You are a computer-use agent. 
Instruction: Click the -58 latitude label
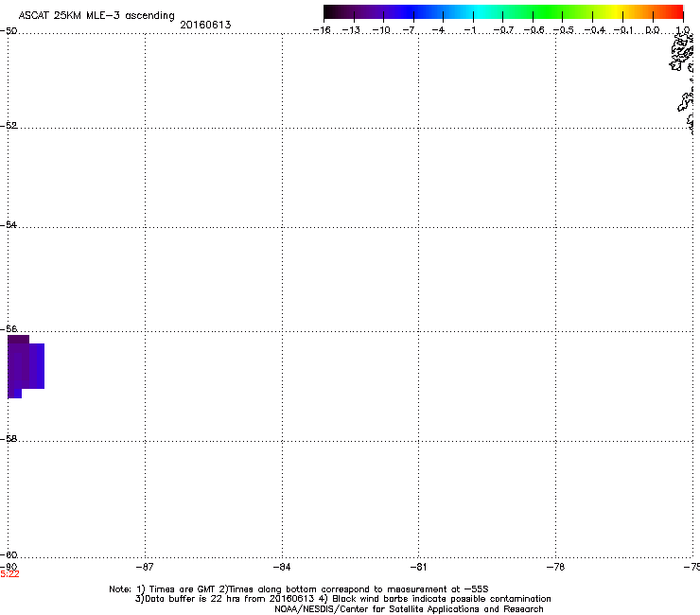point(9,439)
